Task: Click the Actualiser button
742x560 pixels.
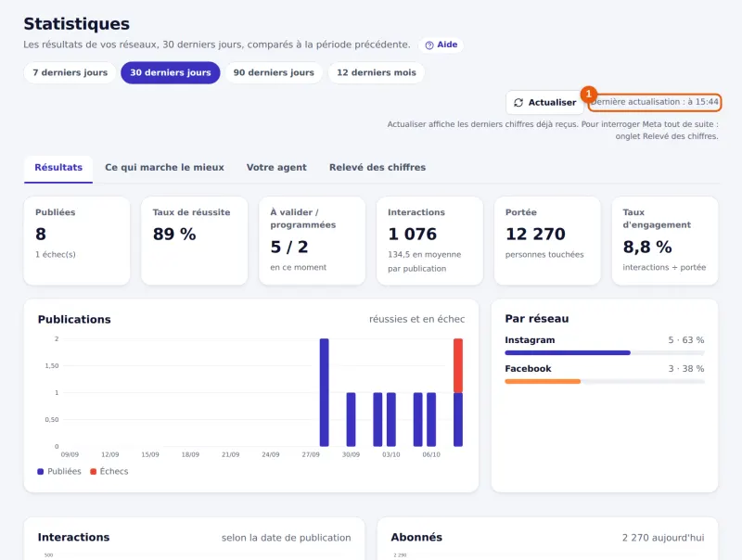Action: tap(544, 103)
